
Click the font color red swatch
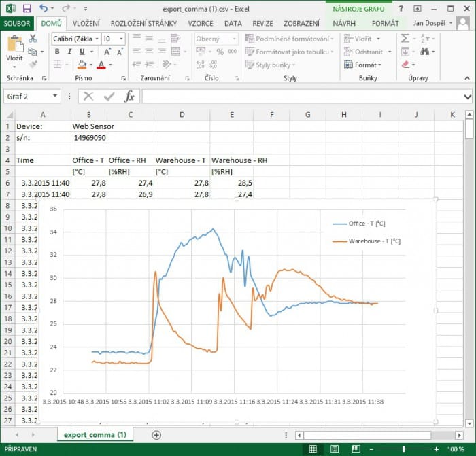(101, 65)
